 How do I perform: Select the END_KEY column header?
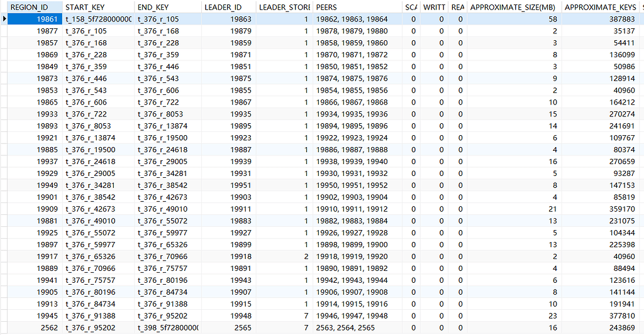click(x=168, y=7)
